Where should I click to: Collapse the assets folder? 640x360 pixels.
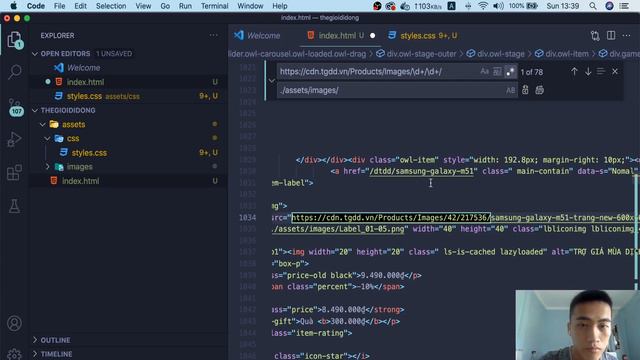tap(42, 124)
